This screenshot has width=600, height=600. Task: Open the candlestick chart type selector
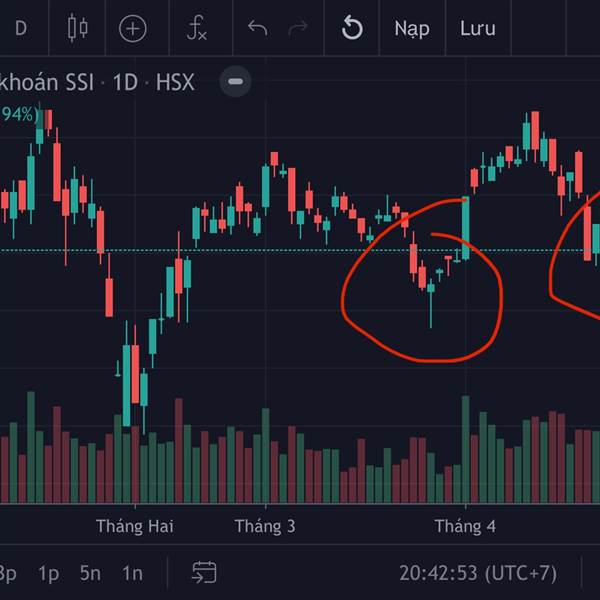point(78,28)
